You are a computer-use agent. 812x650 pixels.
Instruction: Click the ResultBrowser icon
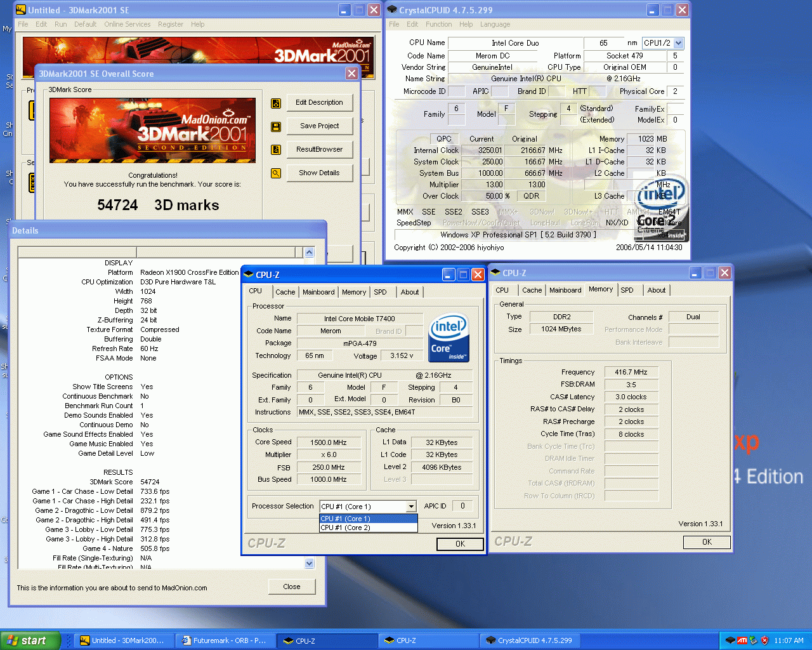(276, 150)
